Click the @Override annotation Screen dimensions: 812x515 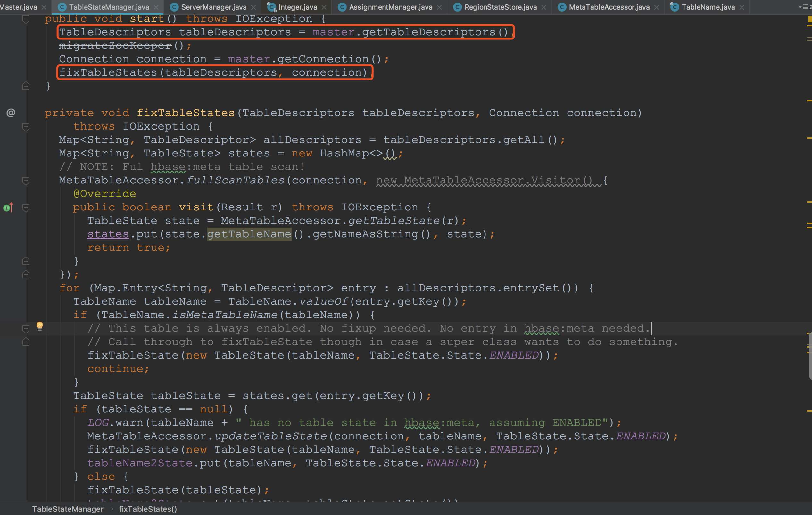tap(105, 194)
